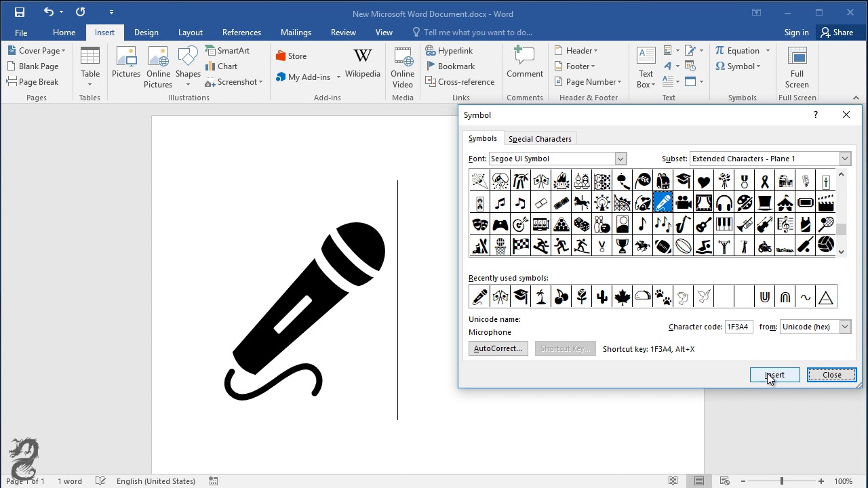This screenshot has height=488, width=868.
Task: Select the microphone in recently used symbols
Action: 479,297
